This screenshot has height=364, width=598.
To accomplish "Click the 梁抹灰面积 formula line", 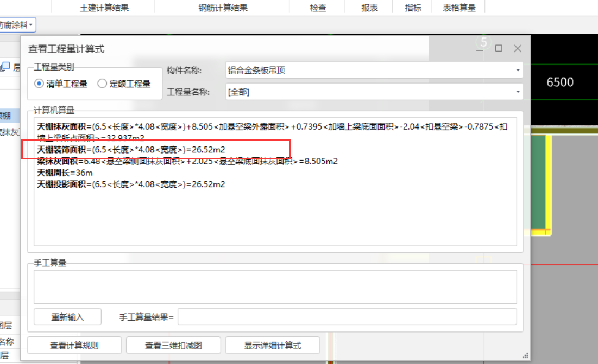I will [x=187, y=162].
